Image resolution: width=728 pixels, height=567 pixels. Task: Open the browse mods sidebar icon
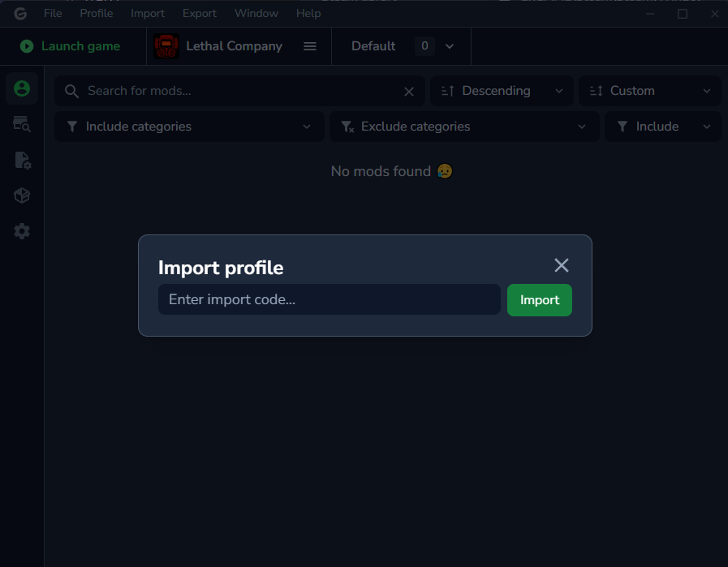[22, 124]
